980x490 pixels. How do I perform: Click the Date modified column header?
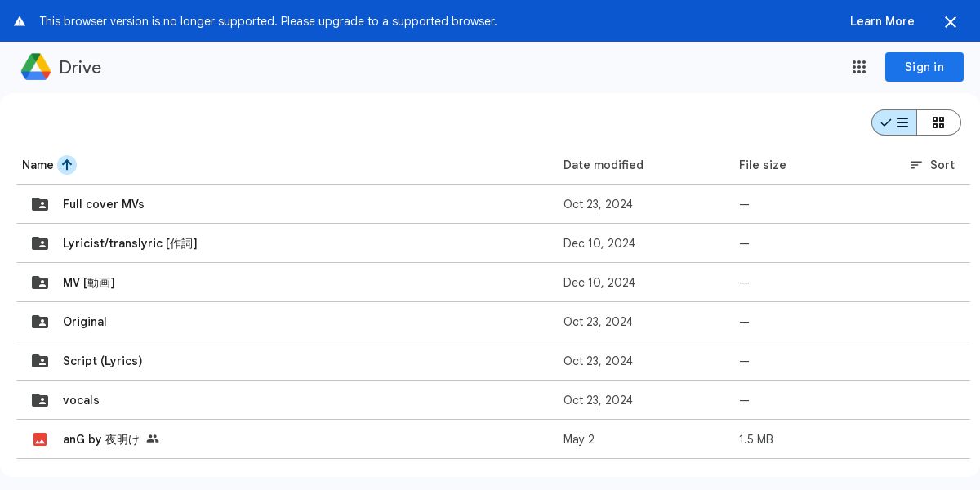pos(603,165)
